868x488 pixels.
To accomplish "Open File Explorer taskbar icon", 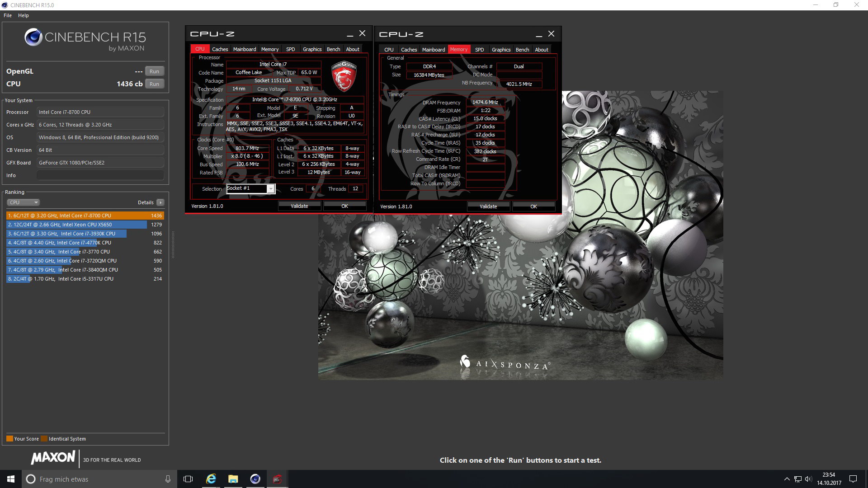I will click(x=233, y=479).
